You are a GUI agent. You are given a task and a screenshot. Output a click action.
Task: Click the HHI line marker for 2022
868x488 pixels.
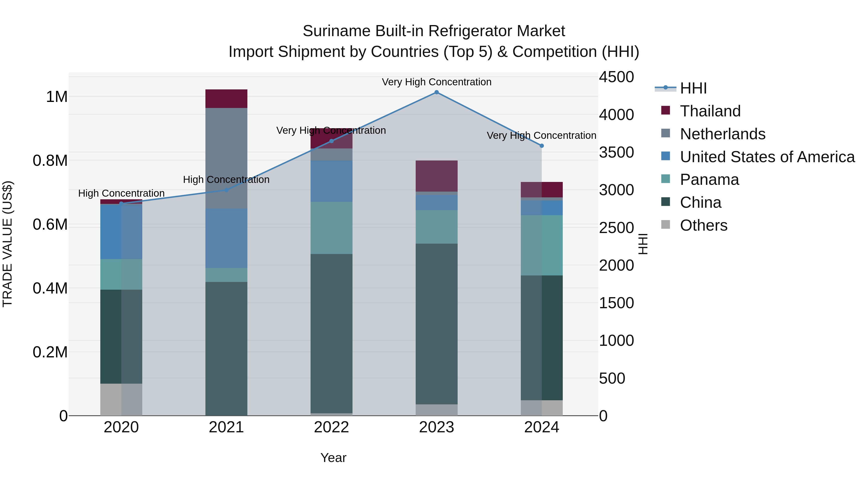332,141
